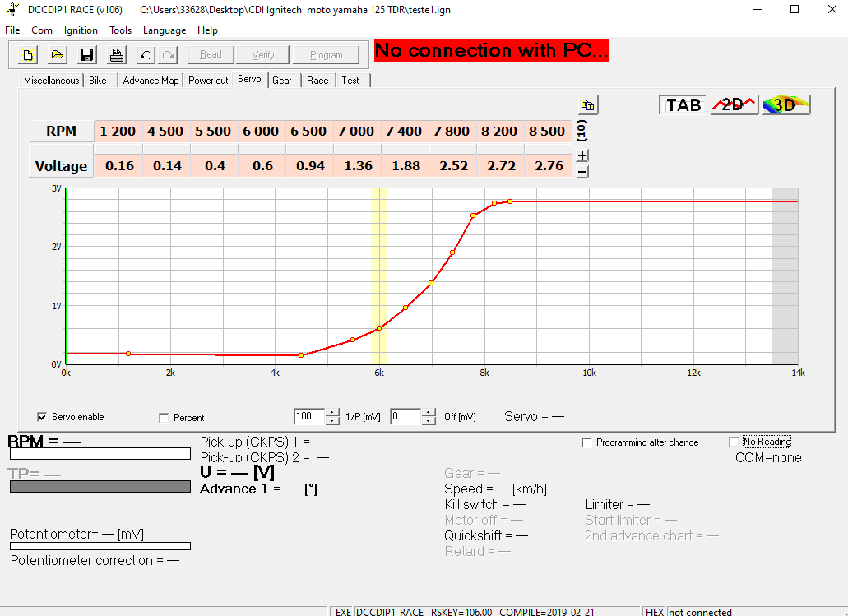Switch to 3D chart view

pyautogui.click(x=785, y=105)
